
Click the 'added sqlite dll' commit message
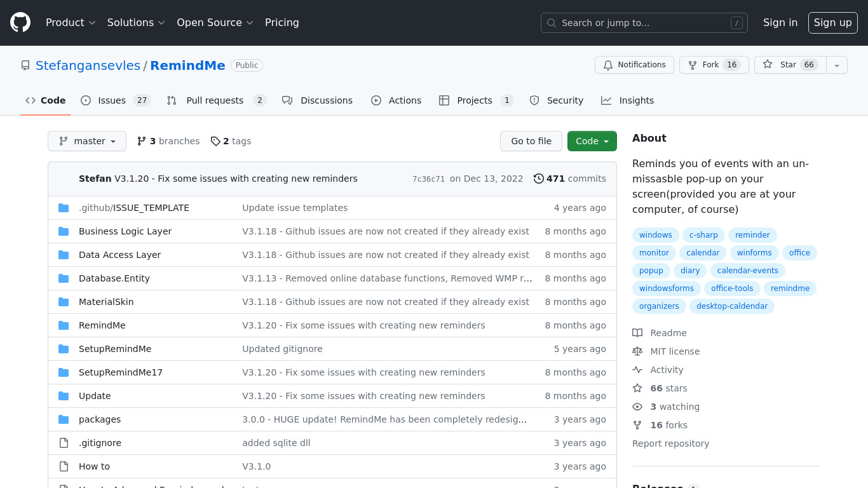click(276, 443)
